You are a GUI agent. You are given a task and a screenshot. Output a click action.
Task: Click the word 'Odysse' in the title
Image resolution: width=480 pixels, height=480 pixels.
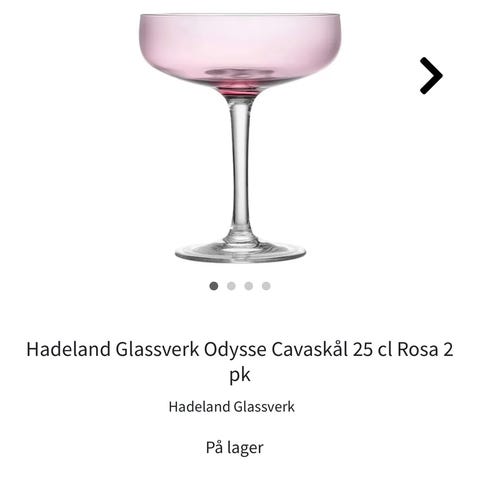click(x=235, y=351)
